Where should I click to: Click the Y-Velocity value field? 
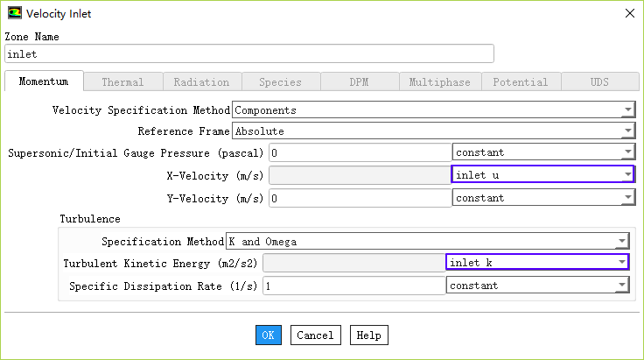360,198
